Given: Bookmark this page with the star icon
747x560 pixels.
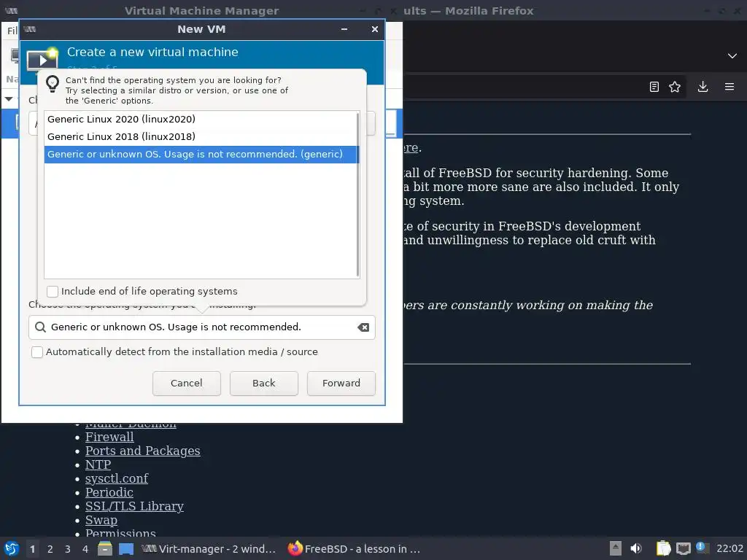Looking at the screenshot, I should (675, 87).
